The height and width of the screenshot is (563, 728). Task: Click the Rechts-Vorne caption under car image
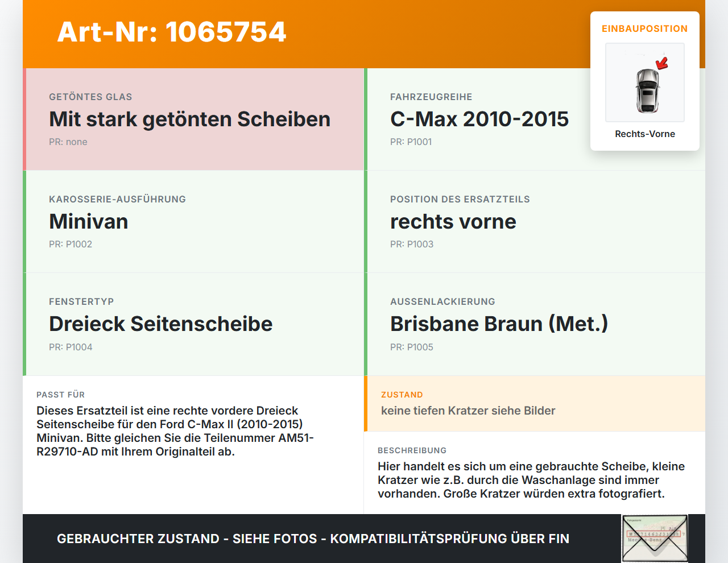coord(645,134)
